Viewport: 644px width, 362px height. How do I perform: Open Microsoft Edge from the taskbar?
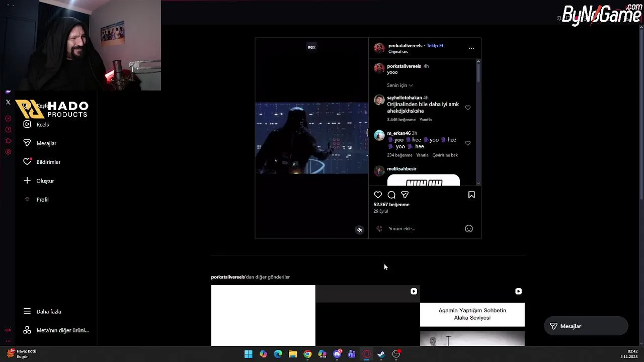point(278,354)
